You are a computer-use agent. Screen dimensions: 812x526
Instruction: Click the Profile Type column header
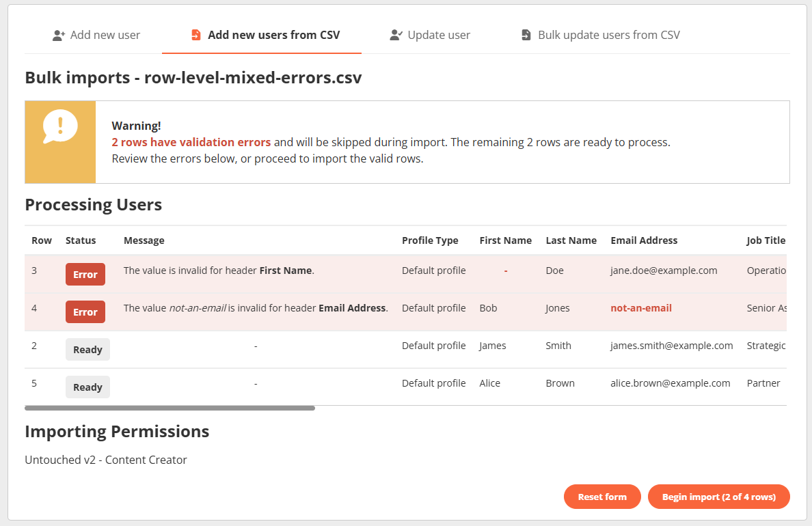click(x=430, y=240)
